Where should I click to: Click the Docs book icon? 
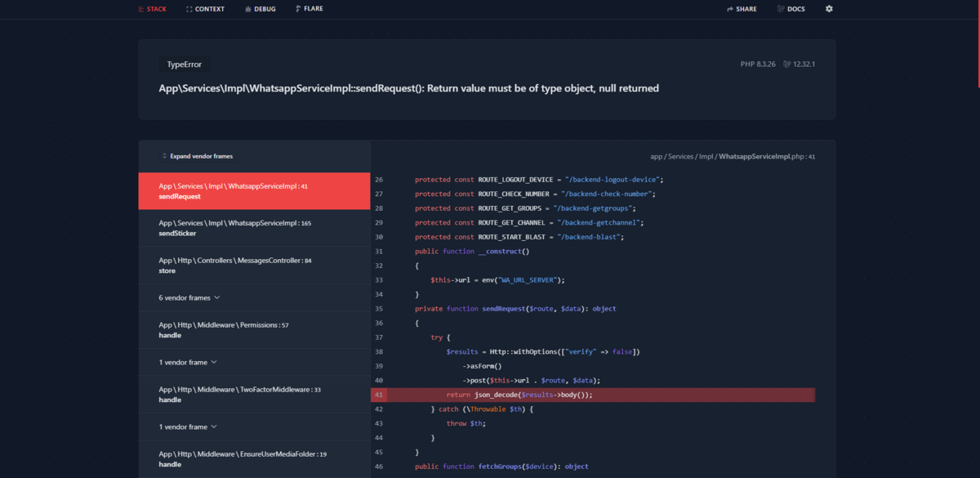pyautogui.click(x=781, y=9)
